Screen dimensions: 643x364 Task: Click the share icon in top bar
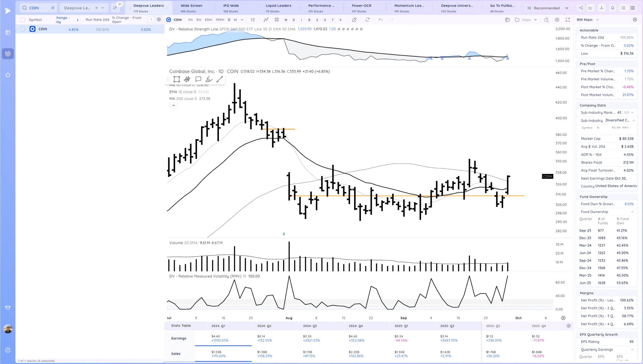tap(581, 8)
